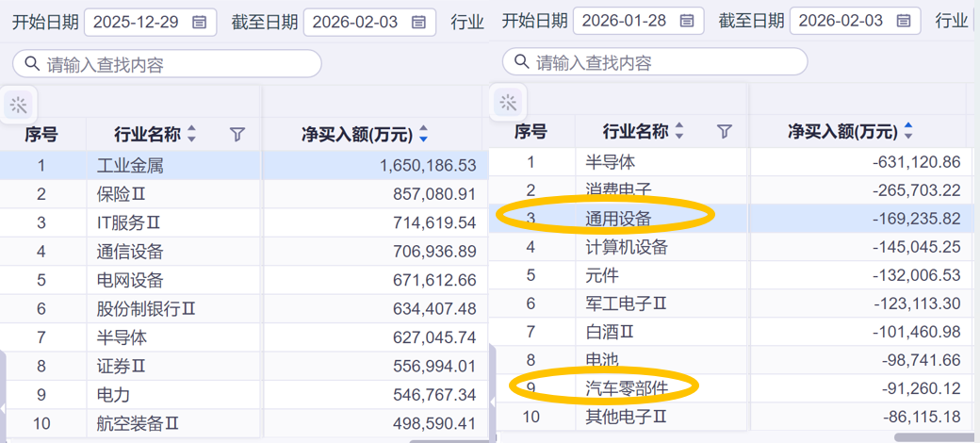Click the value 714,619.54
980x443 pixels.
(435, 223)
